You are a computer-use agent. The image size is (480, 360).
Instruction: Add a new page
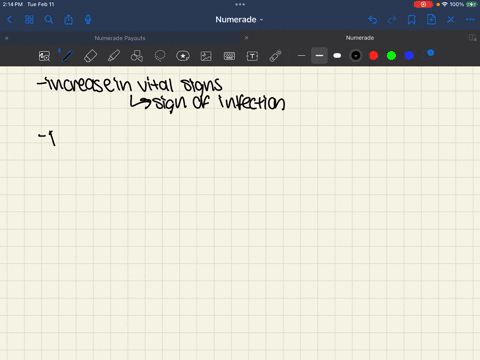click(431, 20)
